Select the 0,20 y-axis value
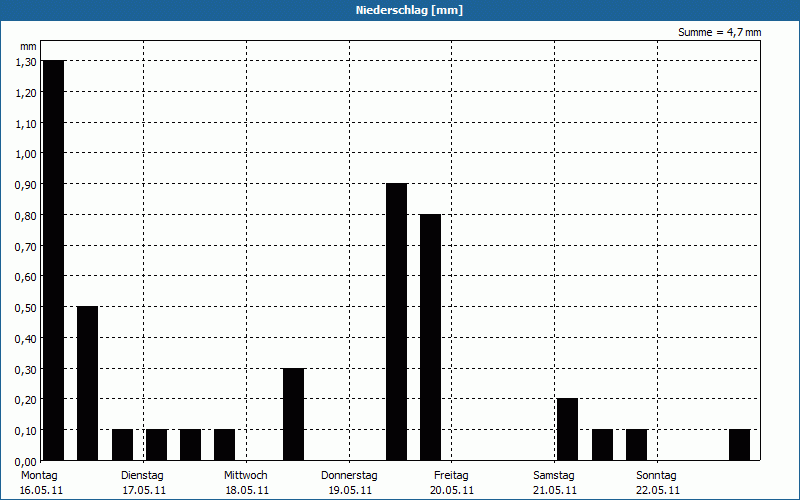The height and width of the screenshot is (500, 800). 26,400
